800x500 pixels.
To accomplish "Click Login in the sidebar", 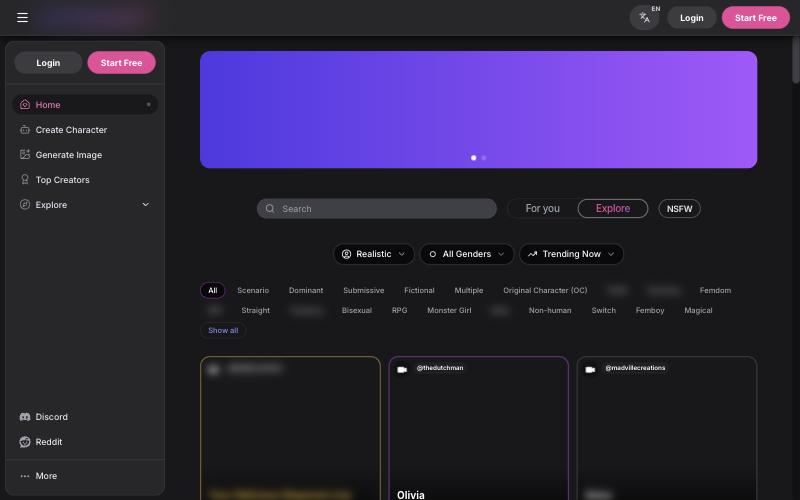I will coord(48,63).
